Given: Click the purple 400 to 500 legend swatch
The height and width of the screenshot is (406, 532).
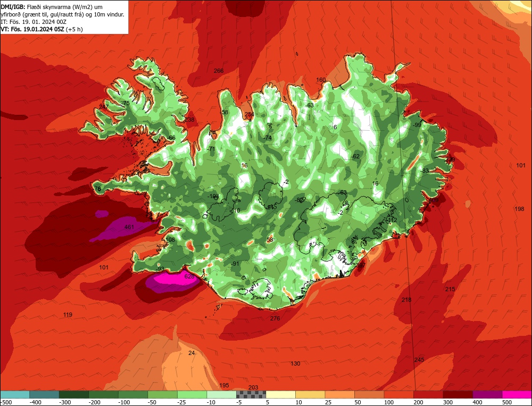Looking at the screenshot, I should (487, 394).
